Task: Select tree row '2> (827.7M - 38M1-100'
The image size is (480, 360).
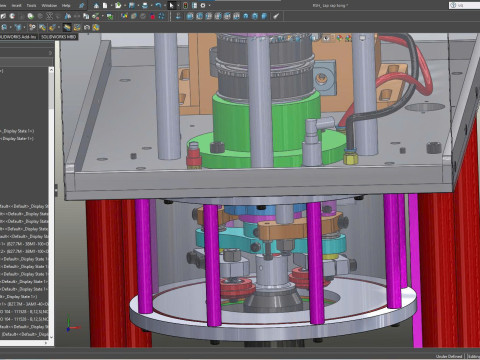Action: 24,252
